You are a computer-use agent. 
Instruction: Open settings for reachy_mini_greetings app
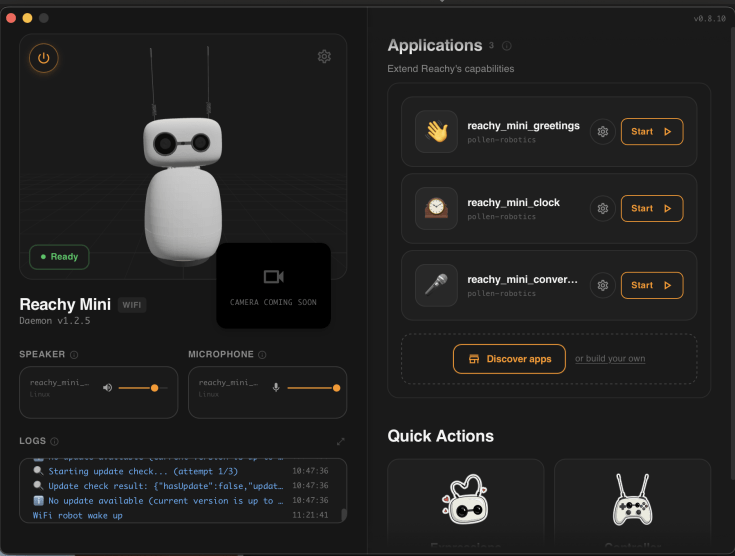tap(602, 132)
